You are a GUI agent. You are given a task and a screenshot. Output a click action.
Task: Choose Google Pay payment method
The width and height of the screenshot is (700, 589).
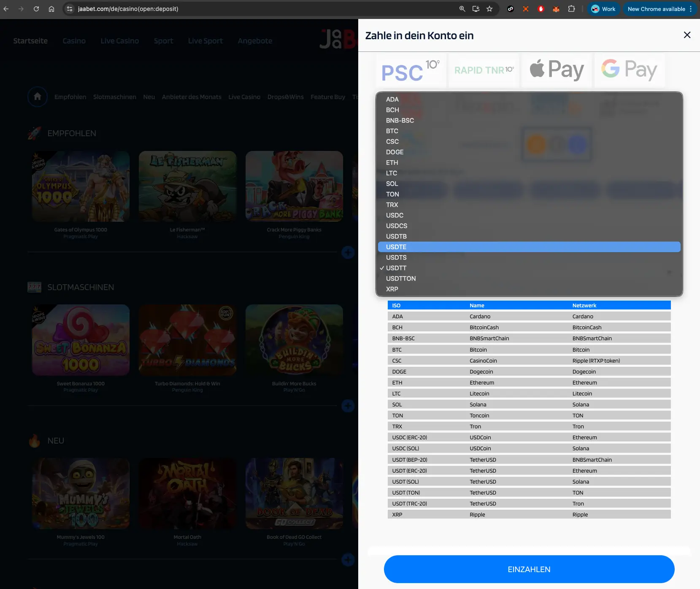[630, 70]
